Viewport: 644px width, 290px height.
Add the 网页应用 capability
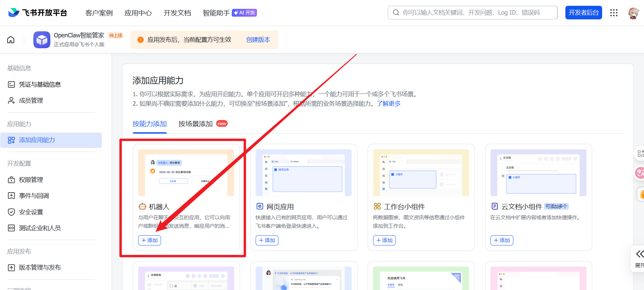point(267,240)
